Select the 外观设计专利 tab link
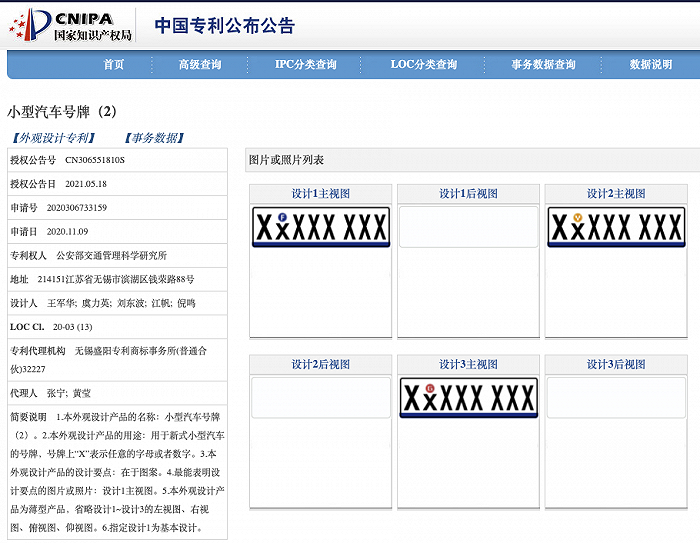The width and height of the screenshot is (700, 543). [54, 138]
